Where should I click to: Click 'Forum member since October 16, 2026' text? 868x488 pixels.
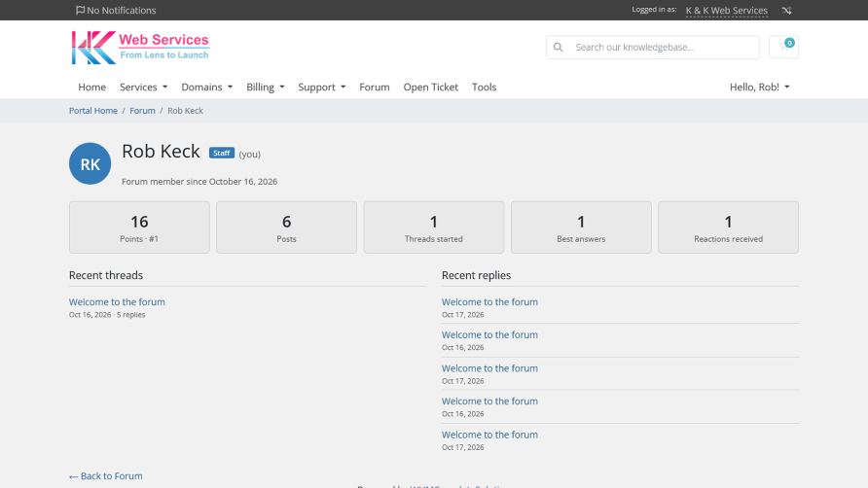(x=199, y=182)
